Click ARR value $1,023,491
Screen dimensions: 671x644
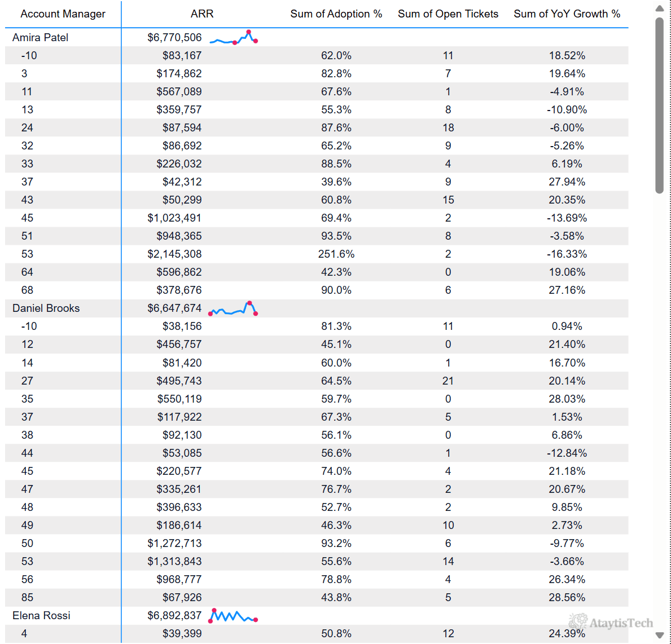tap(174, 218)
